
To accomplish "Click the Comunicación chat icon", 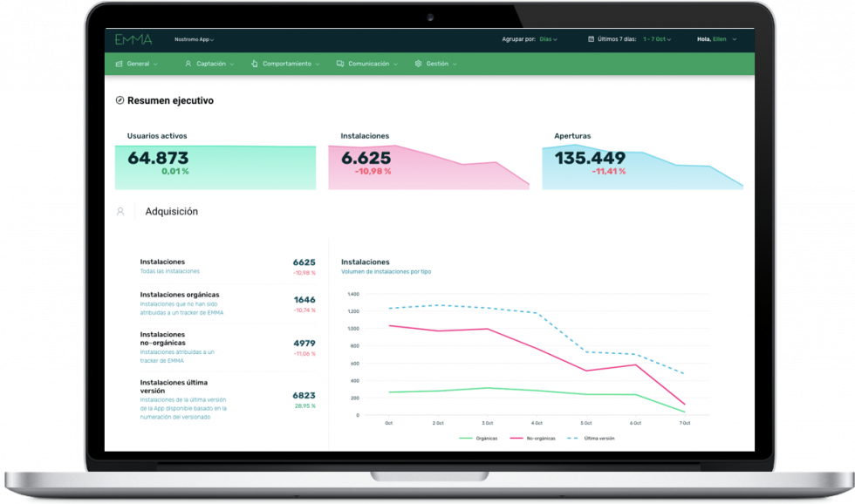I will click(339, 63).
